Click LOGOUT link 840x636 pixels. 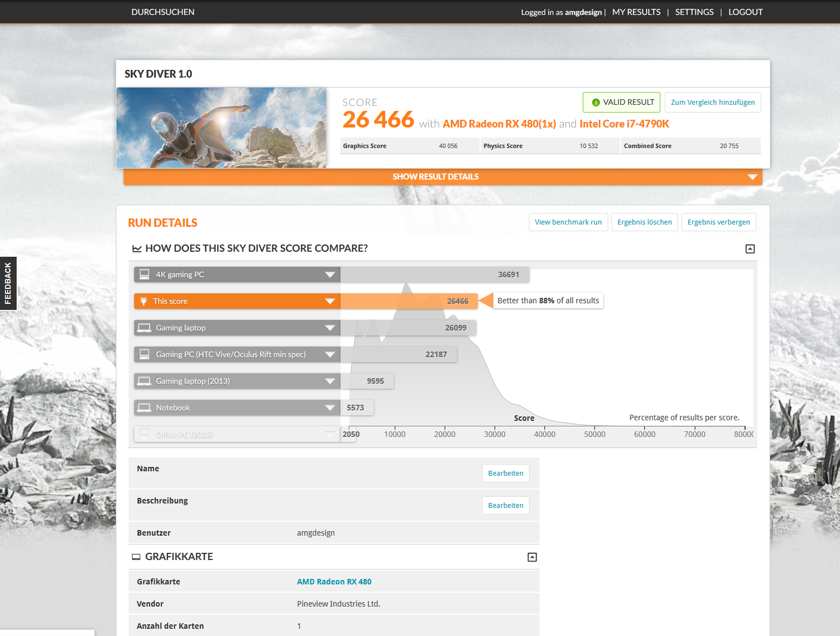pos(745,12)
